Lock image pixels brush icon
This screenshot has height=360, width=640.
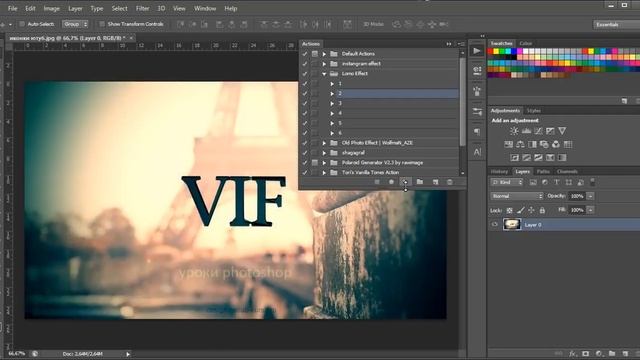pyautogui.click(x=520, y=210)
